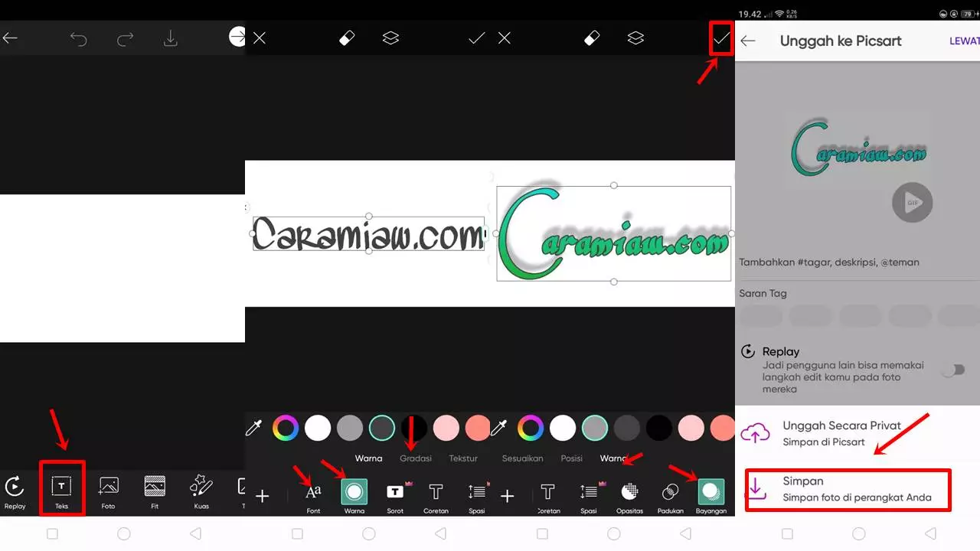Go back from Unggah ke Picsart screen
This screenshot has height=551, width=980.
748,41
